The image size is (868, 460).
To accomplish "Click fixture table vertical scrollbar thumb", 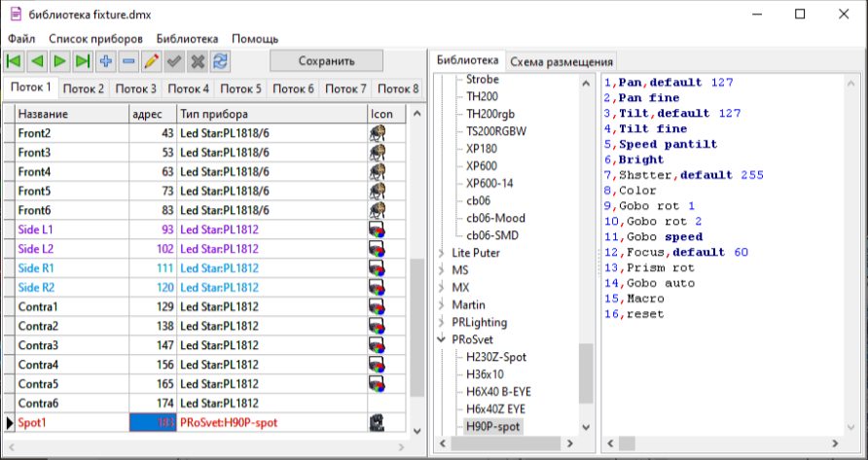I will [416, 328].
